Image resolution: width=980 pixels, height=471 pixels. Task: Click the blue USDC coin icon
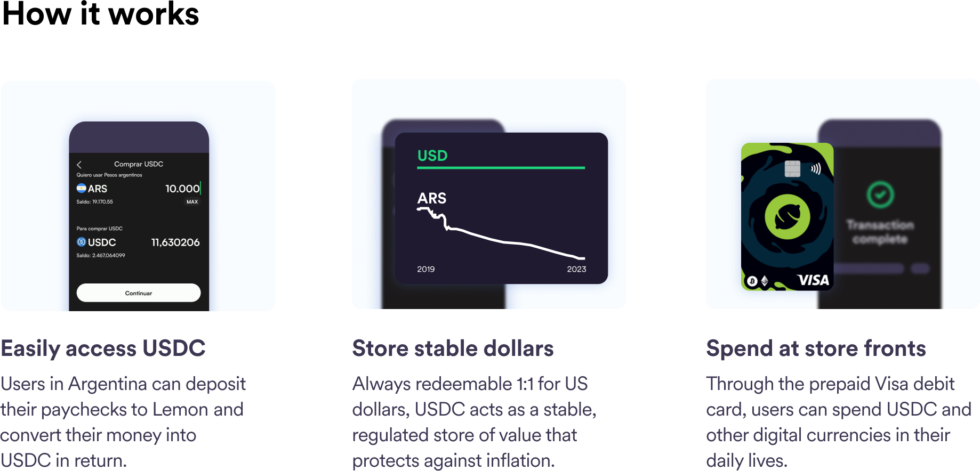click(x=81, y=242)
